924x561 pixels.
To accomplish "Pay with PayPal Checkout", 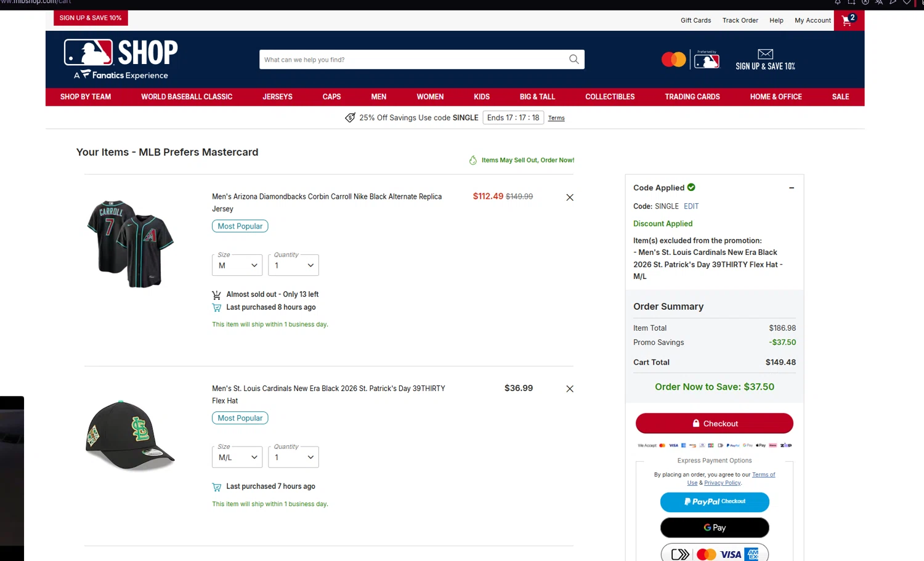I will (715, 502).
